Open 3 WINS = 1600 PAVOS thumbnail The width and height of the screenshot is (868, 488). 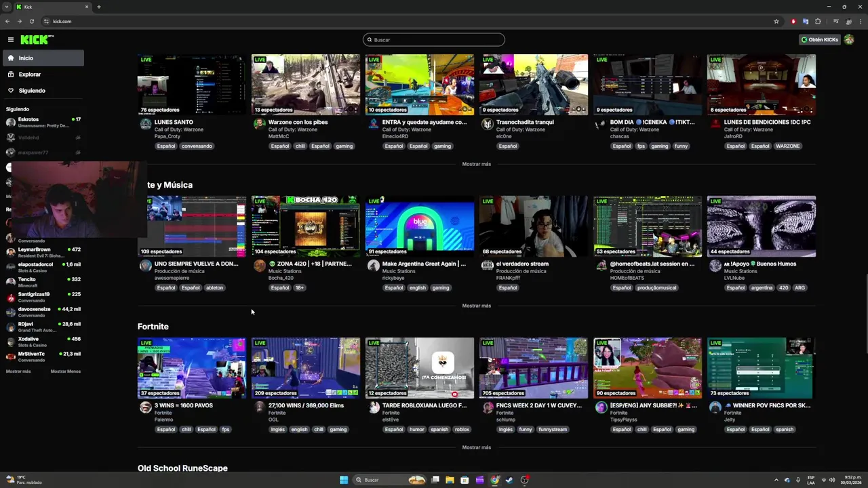point(192,368)
